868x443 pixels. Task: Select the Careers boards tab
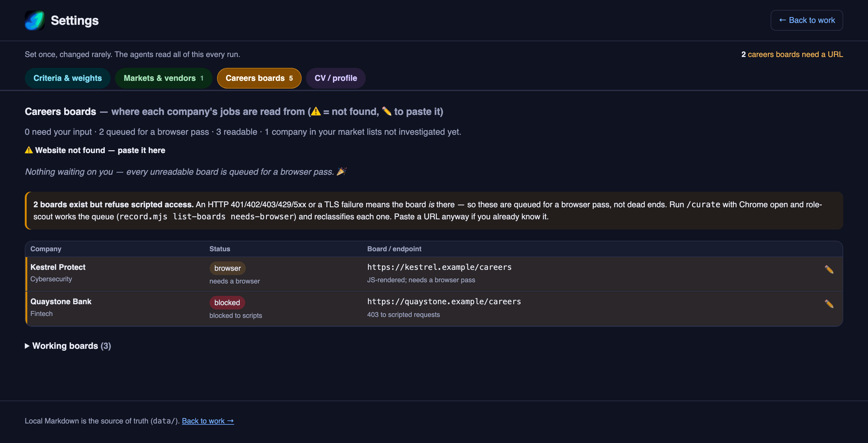click(259, 78)
